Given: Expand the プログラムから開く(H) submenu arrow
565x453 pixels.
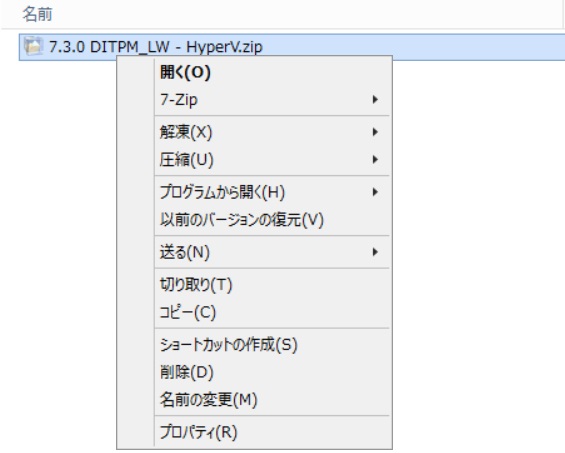Looking at the screenshot, I should tap(375, 192).
